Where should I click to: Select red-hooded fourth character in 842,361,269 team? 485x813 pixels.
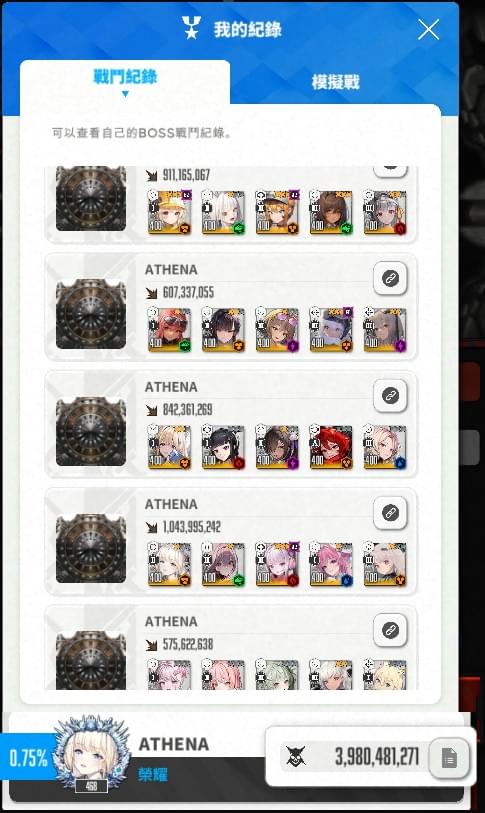331,447
